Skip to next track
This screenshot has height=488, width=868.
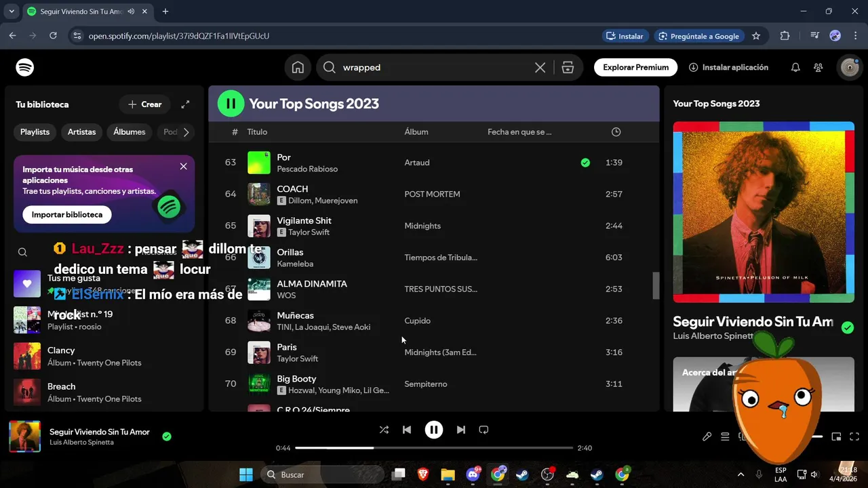pos(461,430)
